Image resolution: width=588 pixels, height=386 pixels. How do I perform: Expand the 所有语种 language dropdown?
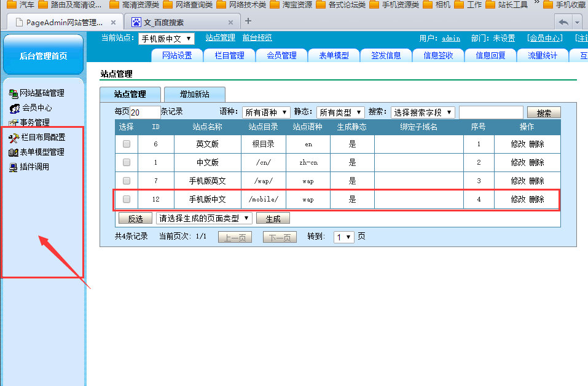pos(266,112)
